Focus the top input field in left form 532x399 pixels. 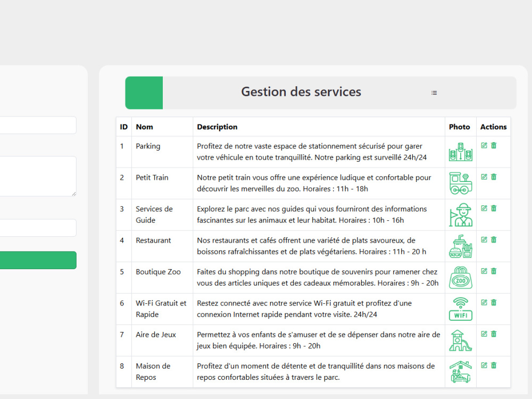(38, 125)
